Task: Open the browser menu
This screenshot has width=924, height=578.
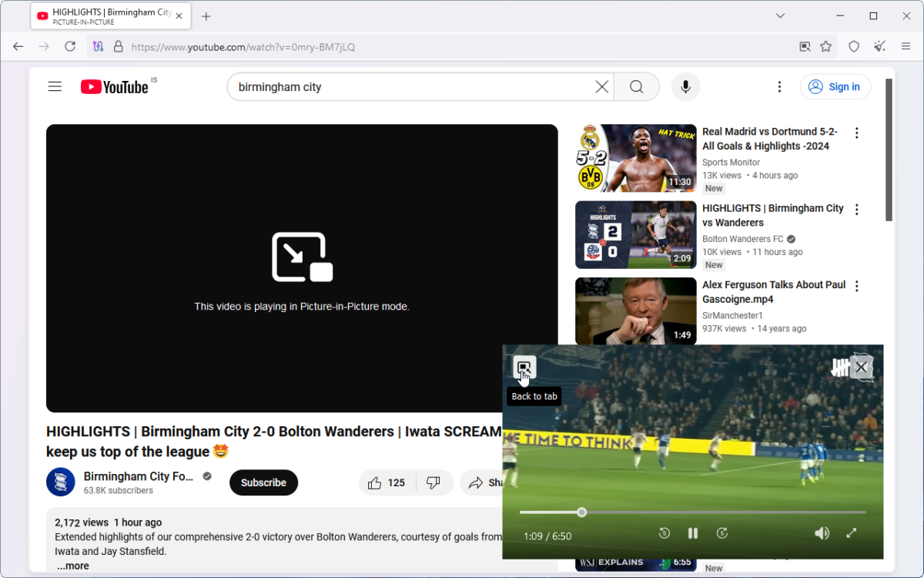Action: [x=906, y=46]
